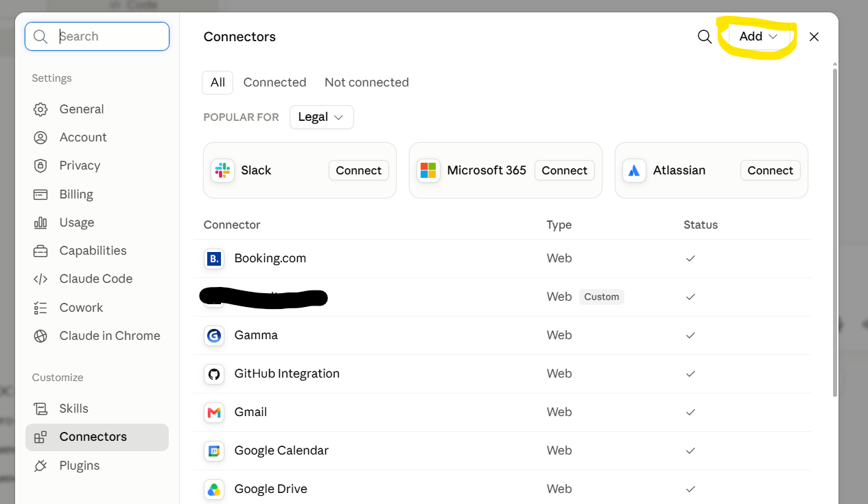Click the Skills scroll icon
The height and width of the screenshot is (504, 868).
pyautogui.click(x=40, y=409)
